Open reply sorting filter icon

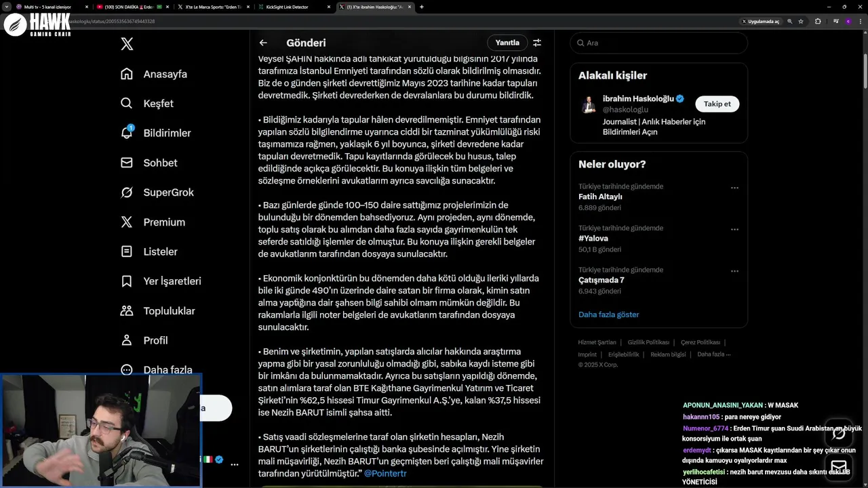click(537, 43)
